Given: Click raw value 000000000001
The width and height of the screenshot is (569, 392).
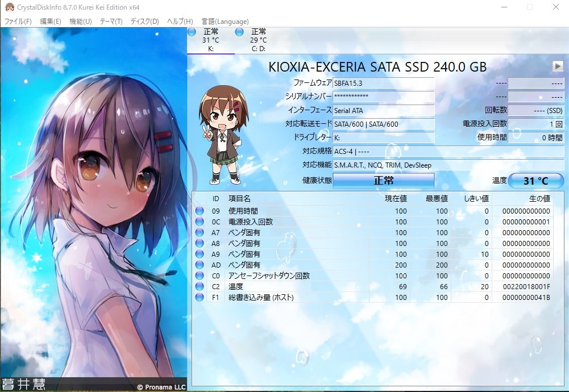Looking at the screenshot, I should point(526,222).
